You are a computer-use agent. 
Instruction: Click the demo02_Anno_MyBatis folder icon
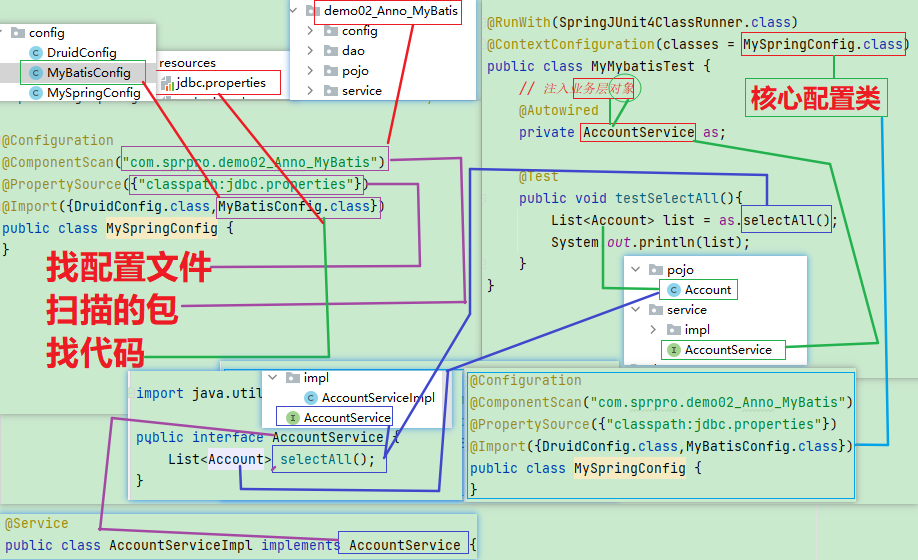tap(313, 11)
